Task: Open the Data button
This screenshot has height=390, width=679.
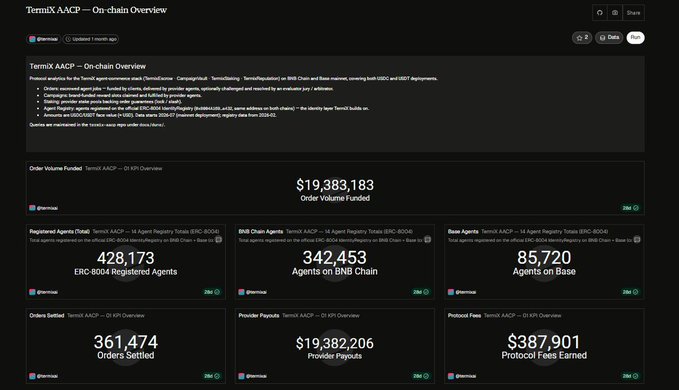Action: 609,38
